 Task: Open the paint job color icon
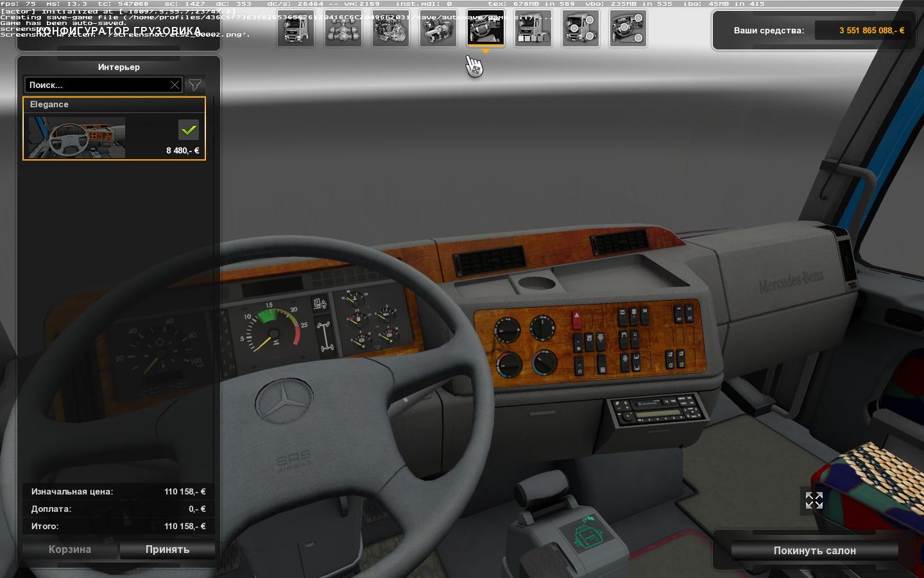(x=533, y=29)
